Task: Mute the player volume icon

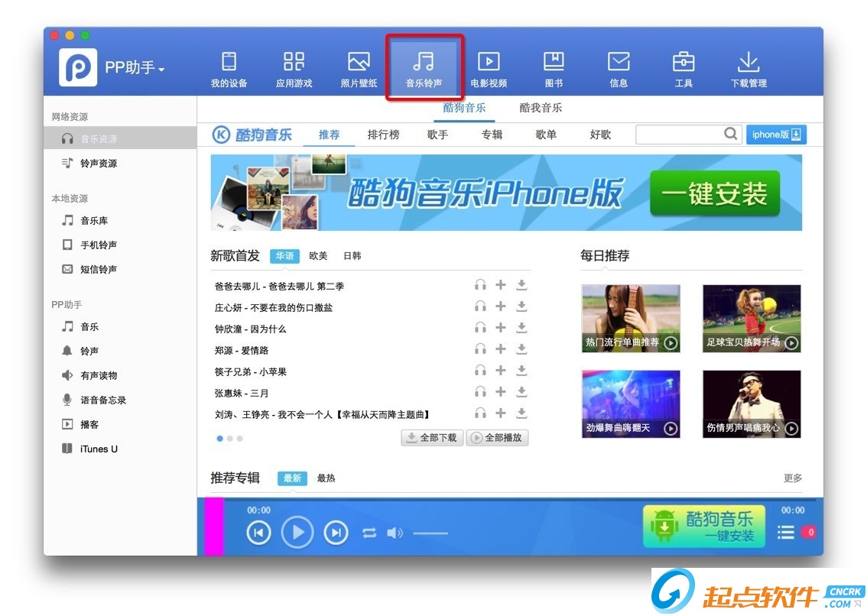Action: pyautogui.click(x=395, y=533)
